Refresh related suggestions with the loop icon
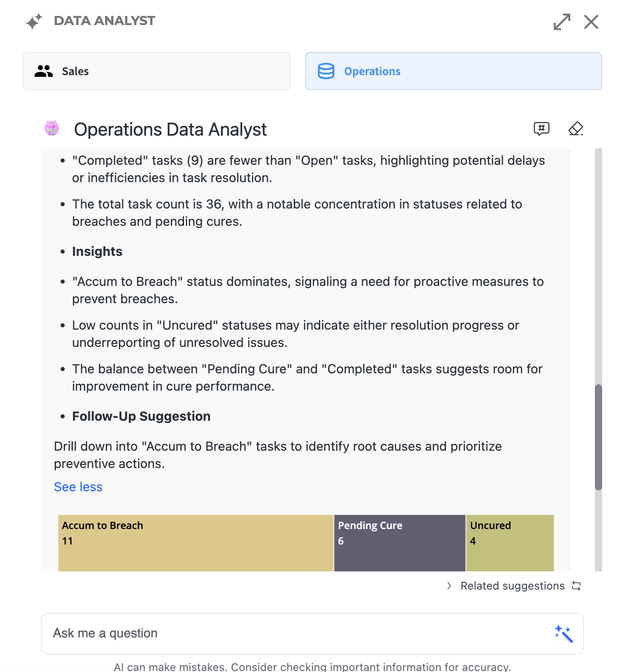Image resolution: width=624 pixels, height=672 pixels. click(577, 586)
